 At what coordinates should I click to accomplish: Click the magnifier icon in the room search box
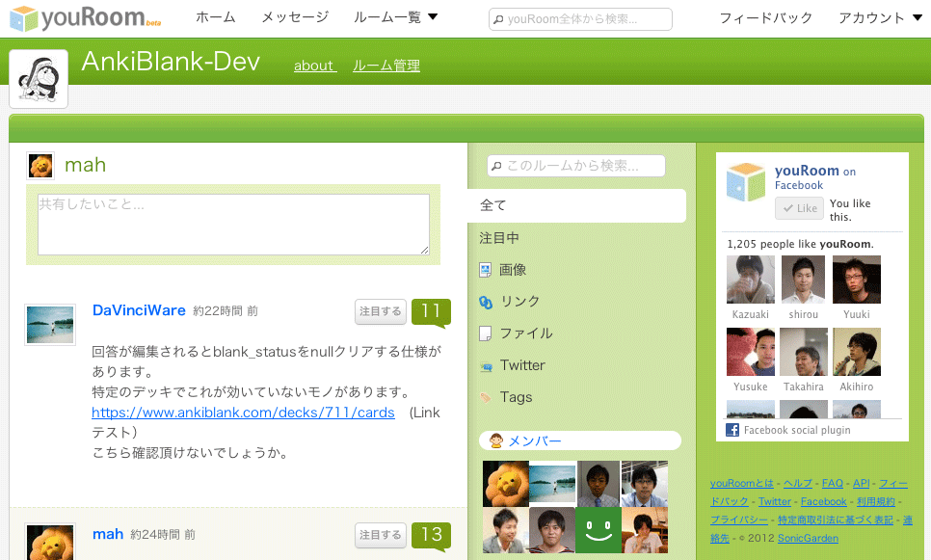point(497,166)
